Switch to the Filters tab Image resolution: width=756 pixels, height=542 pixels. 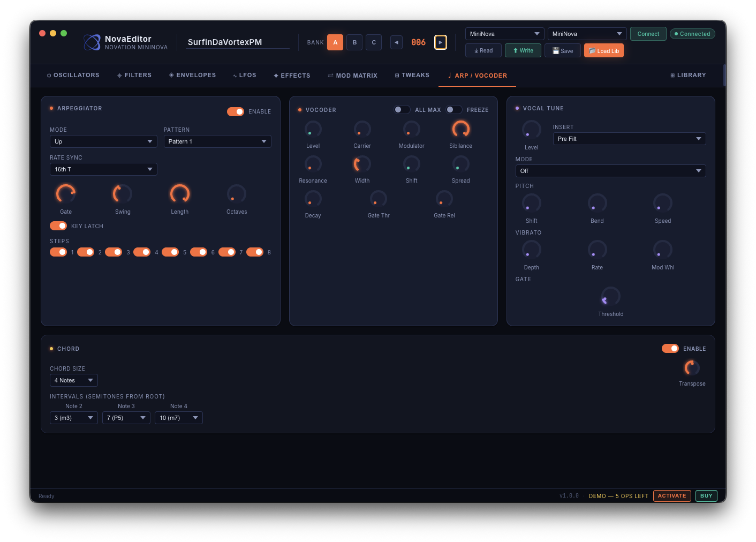(134, 76)
